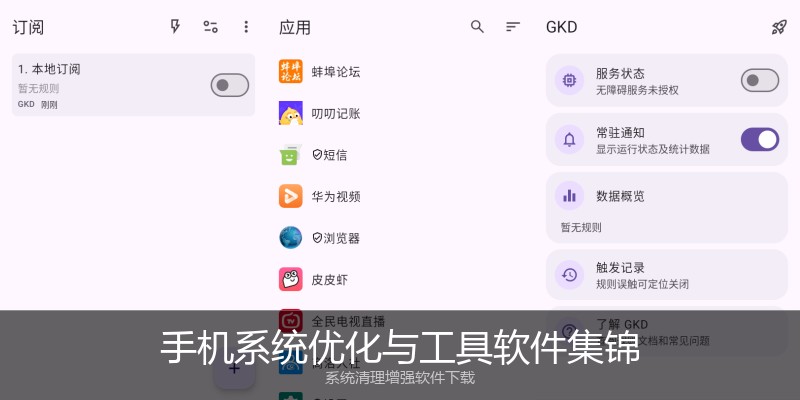The image size is (800, 400).
Task: Select the 皮皮虾 list label
Action: coord(330,280)
